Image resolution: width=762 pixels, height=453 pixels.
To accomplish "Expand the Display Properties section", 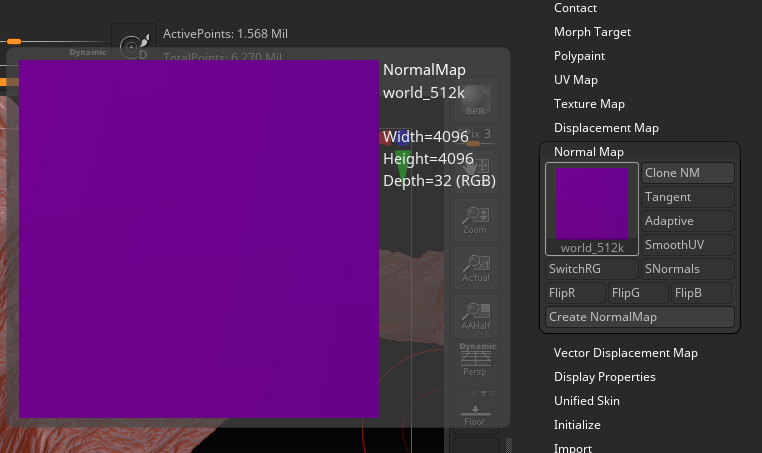I will coord(605,377).
